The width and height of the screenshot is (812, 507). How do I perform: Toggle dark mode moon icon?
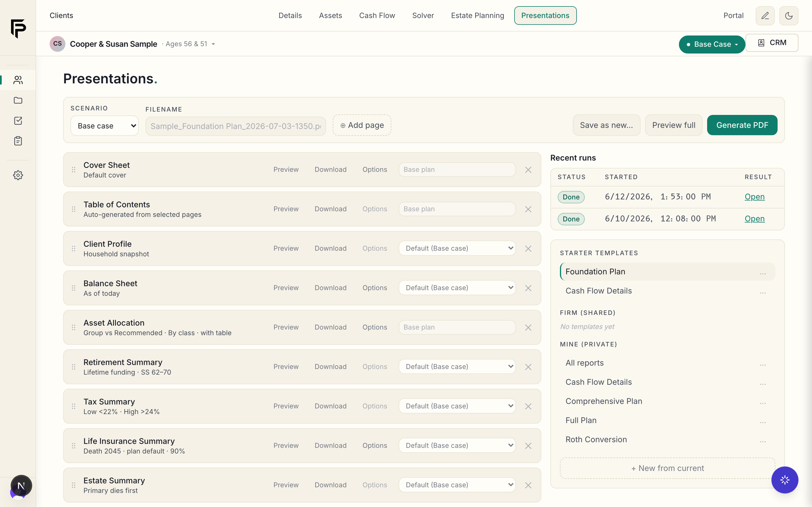coord(789,16)
